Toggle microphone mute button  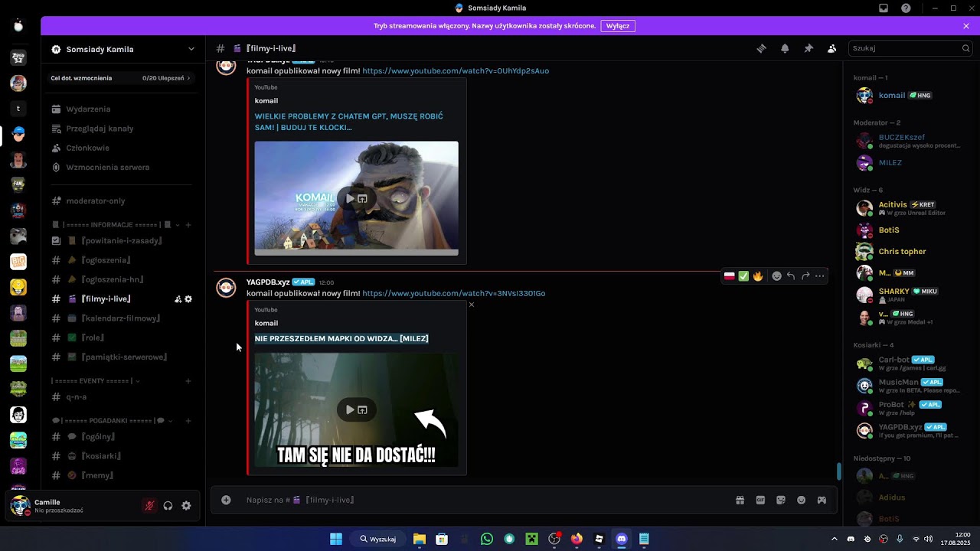pos(149,506)
